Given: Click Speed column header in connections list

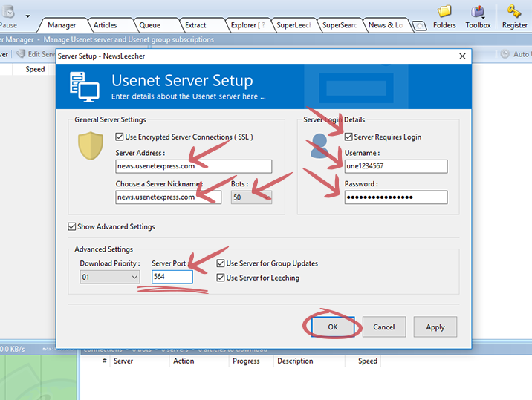Looking at the screenshot, I should 363,361.
